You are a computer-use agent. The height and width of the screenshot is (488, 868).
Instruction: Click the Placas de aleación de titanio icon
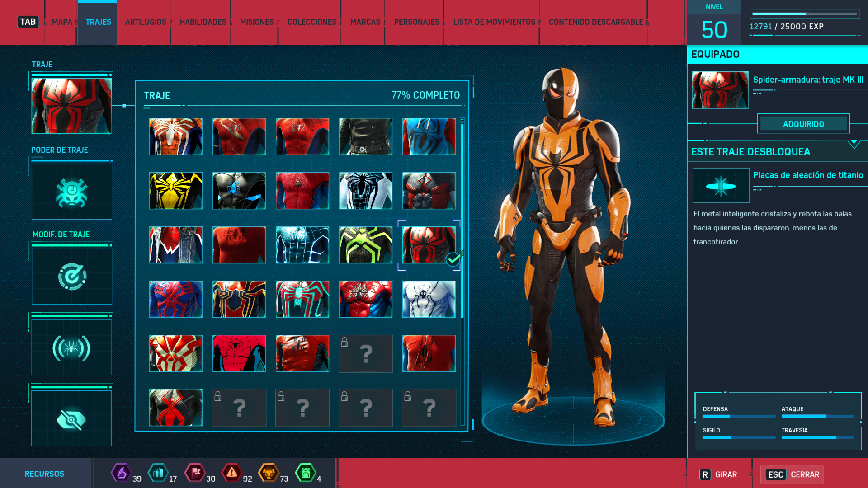point(721,186)
